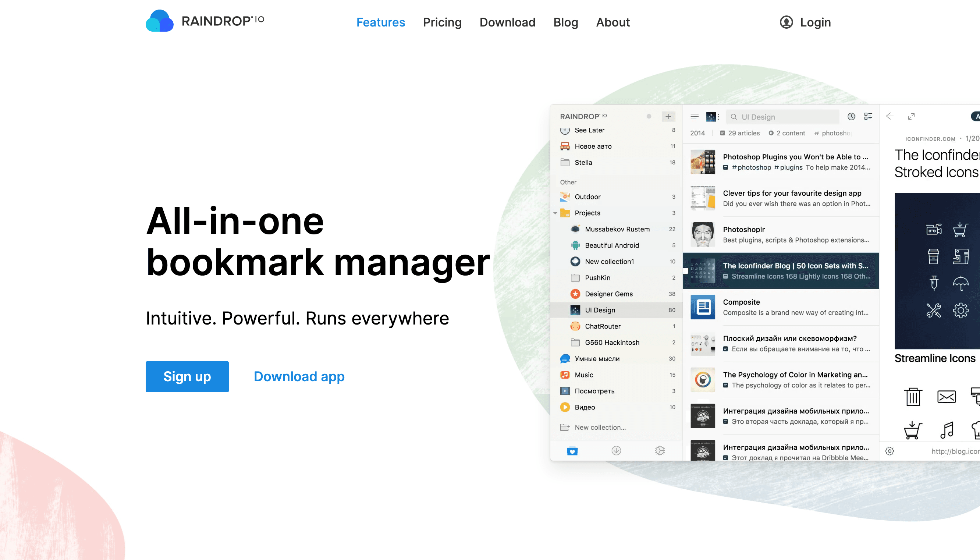This screenshot has width=980, height=560.
Task: Click the trash can icon in Streamline Icons preview
Action: [x=913, y=397]
